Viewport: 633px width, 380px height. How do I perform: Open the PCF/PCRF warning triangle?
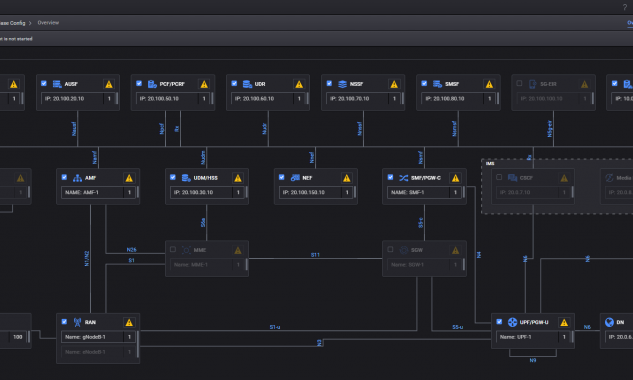(204, 84)
